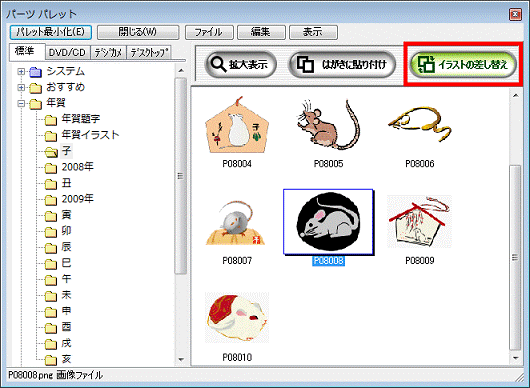The width and height of the screenshot is (530, 388).
Task: Select the P08008 black circle mouse thumbnail
Action: click(x=328, y=221)
